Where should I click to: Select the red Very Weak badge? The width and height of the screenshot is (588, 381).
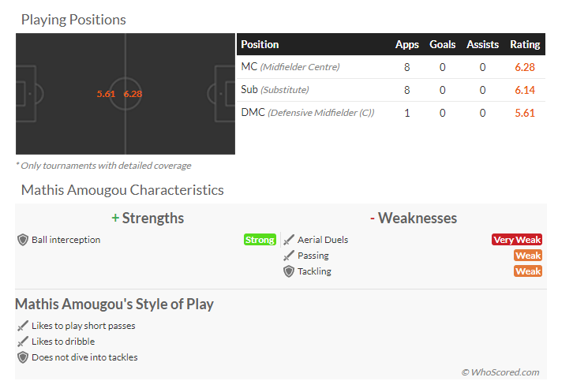[x=517, y=240]
